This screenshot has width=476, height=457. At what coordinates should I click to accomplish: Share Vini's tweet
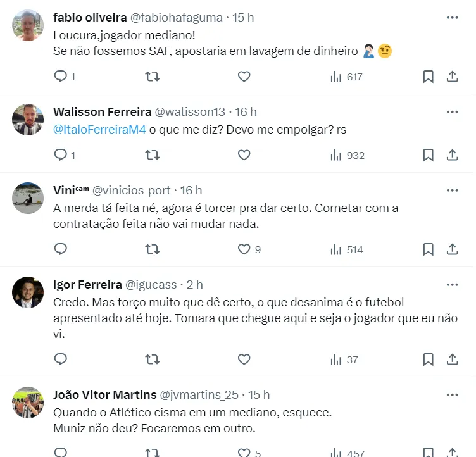pos(452,249)
